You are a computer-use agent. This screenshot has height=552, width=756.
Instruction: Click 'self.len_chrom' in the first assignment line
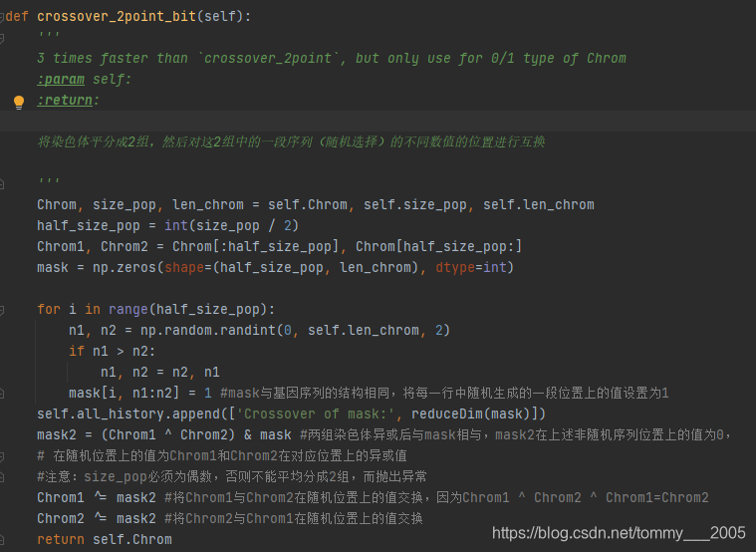click(539, 204)
